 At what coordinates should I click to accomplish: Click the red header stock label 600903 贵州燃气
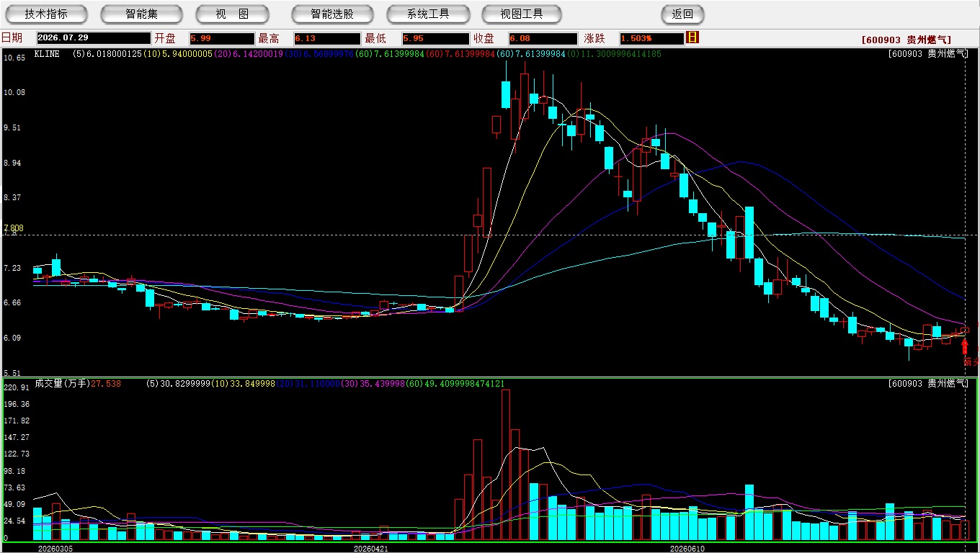[x=906, y=40]
